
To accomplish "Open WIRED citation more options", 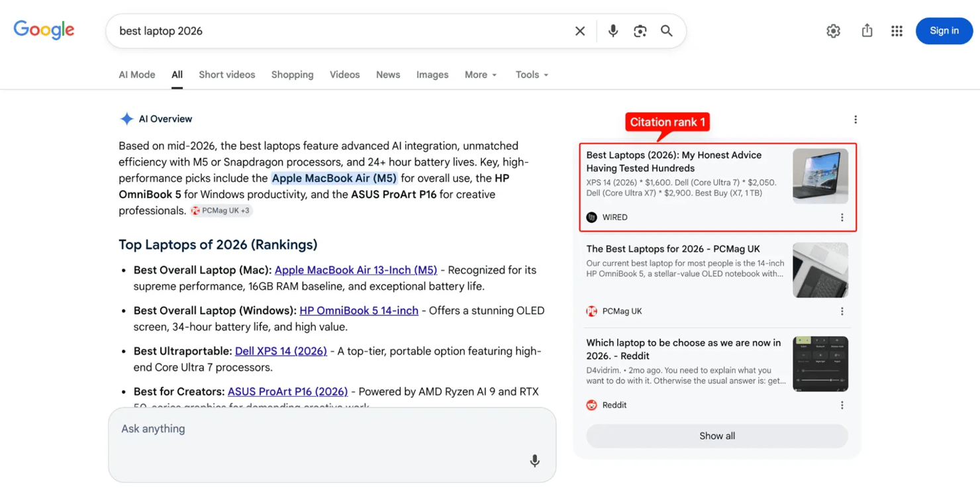I will click(x=842, y=217).
